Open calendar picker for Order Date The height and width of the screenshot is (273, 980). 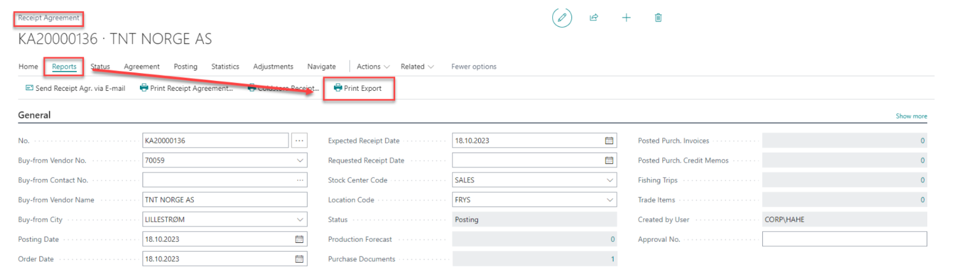(299, 259)
